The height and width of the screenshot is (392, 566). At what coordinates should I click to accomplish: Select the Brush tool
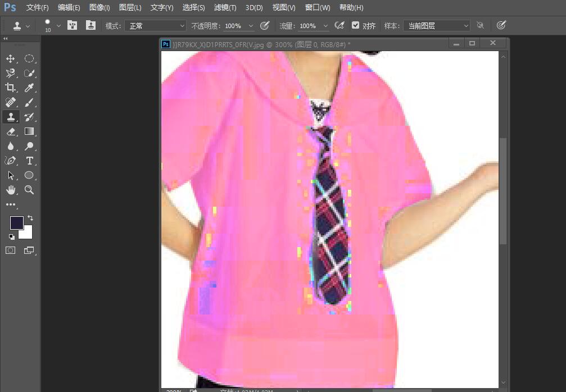[x=29, y=102]
